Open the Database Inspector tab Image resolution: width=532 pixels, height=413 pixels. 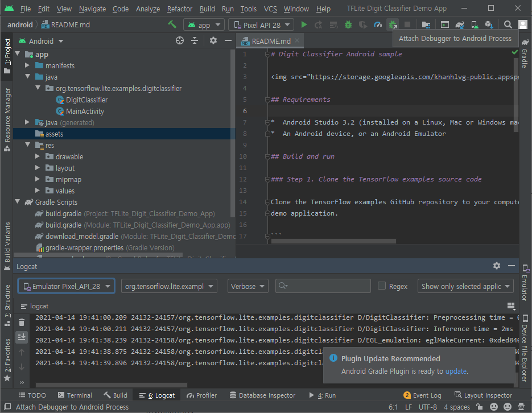tap(263, 395)
